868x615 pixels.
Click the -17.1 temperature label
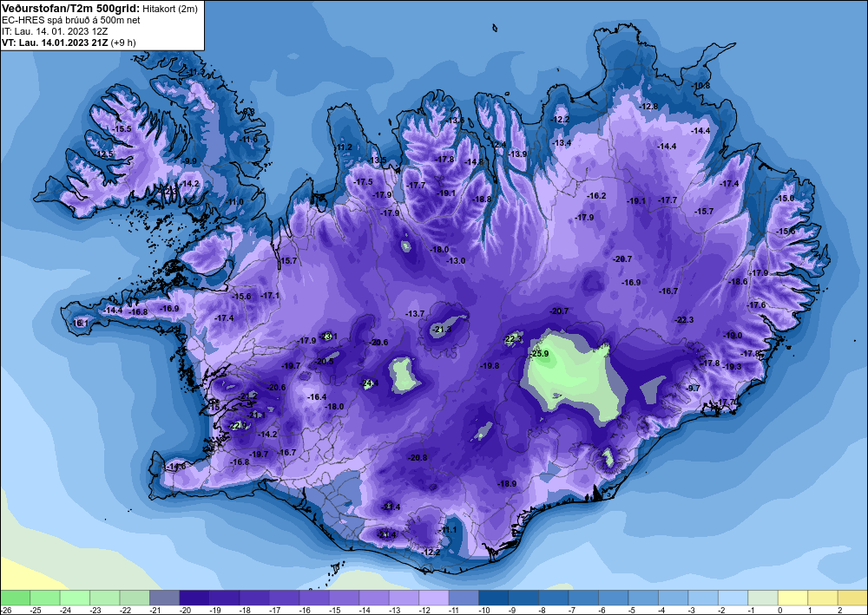point(270,296)
